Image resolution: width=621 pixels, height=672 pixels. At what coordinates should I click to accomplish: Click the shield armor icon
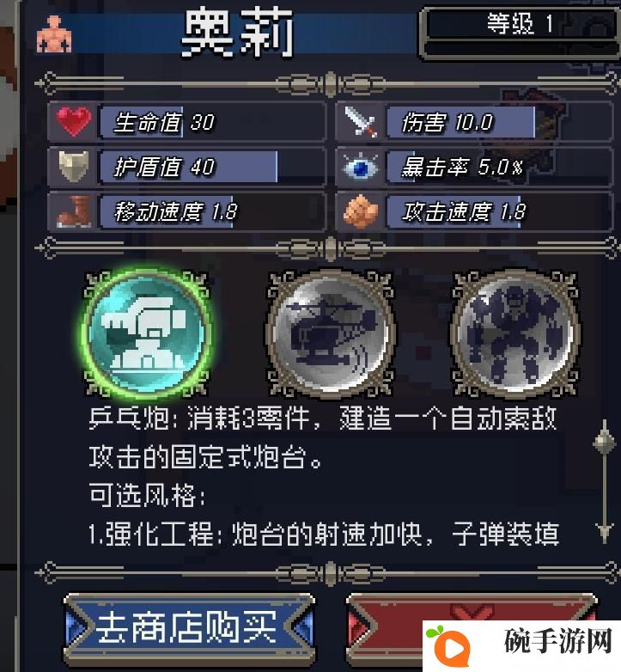coord(74,167)
